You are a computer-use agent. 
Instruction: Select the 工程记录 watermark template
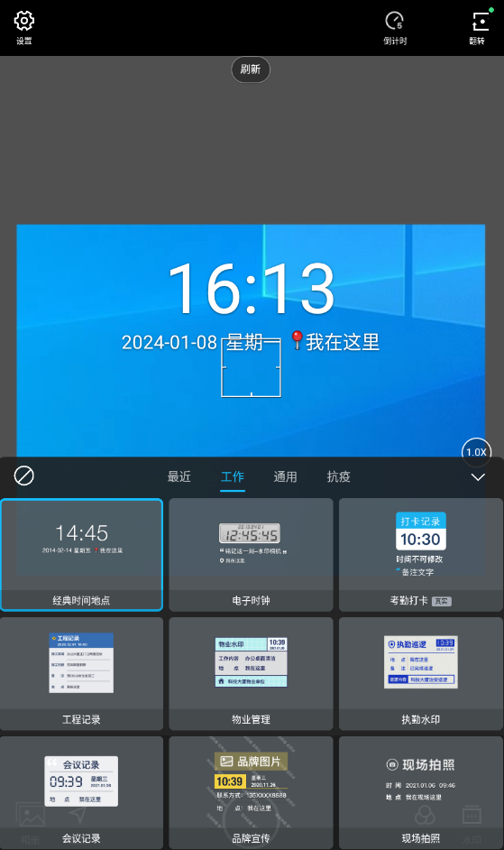[x=81, y=674]
